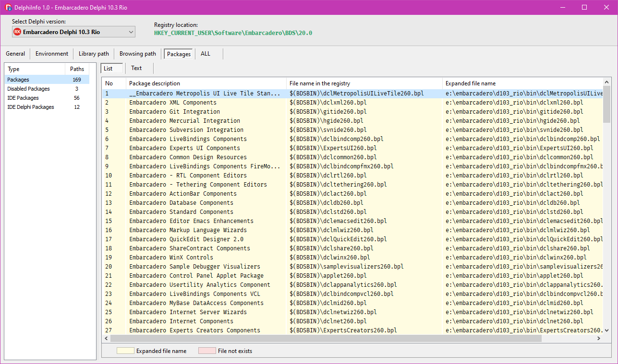Go to the Browsing path tab
Image resolution: width=618 pixels, height=364 pixels.
coord(138,54)
